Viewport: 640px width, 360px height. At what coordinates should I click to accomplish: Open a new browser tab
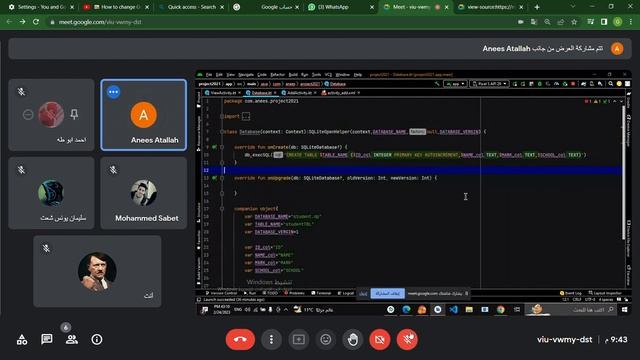537,7
